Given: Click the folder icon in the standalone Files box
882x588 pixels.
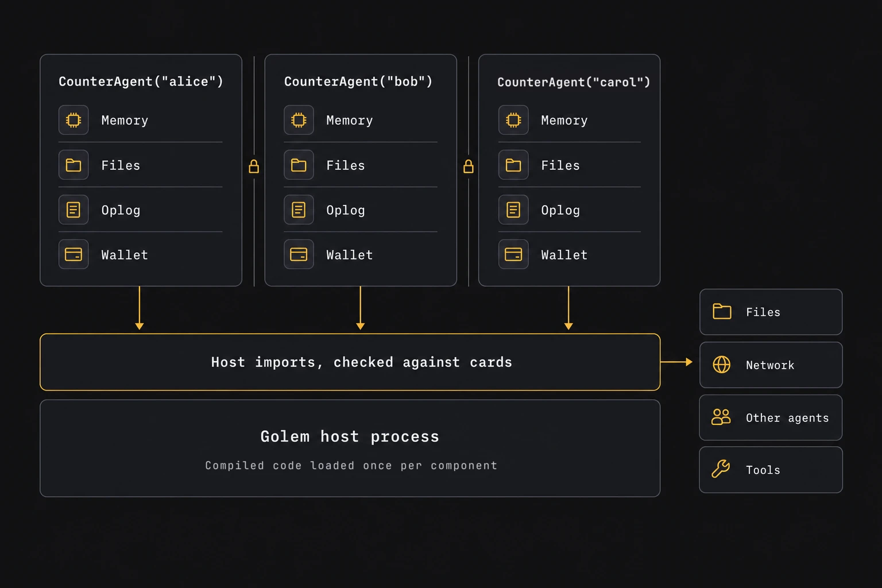Looking at the screenshot, I should tap(722, 312).
